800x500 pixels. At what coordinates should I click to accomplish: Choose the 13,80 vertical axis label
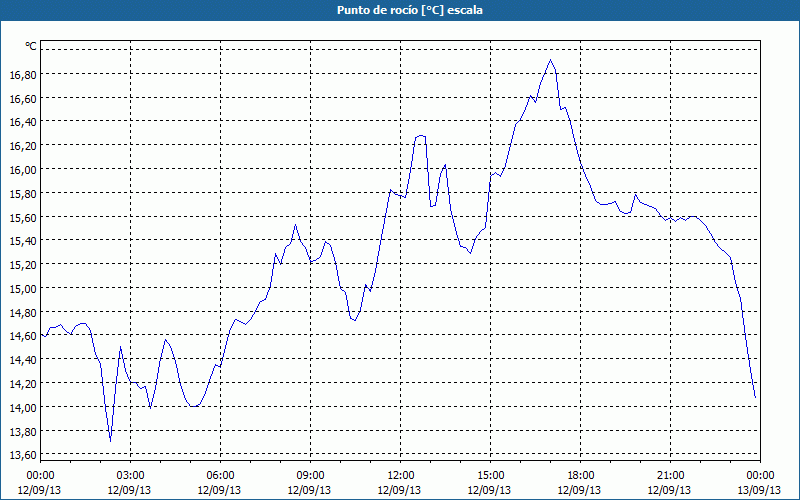(x=23, y=431)
